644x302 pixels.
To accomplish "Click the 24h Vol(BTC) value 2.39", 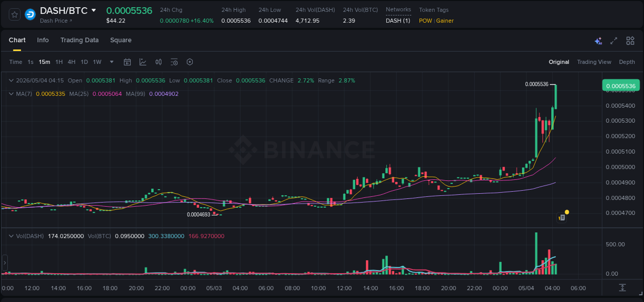I will (x=349, y=21).
